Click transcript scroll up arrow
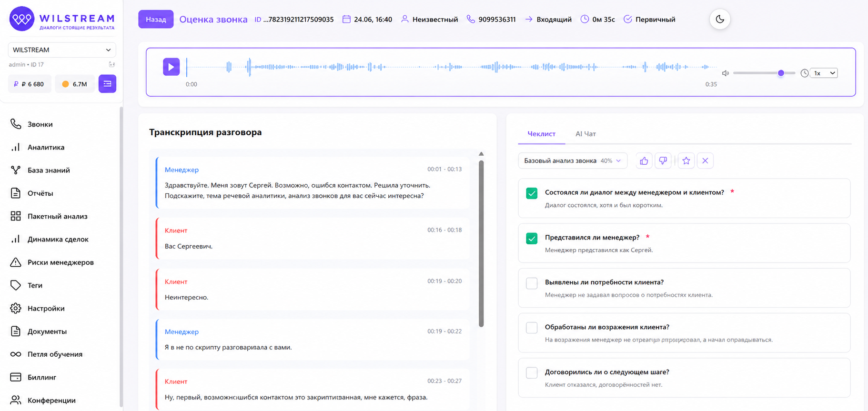This screenshot has width=868, height=411. click(481, 154)
